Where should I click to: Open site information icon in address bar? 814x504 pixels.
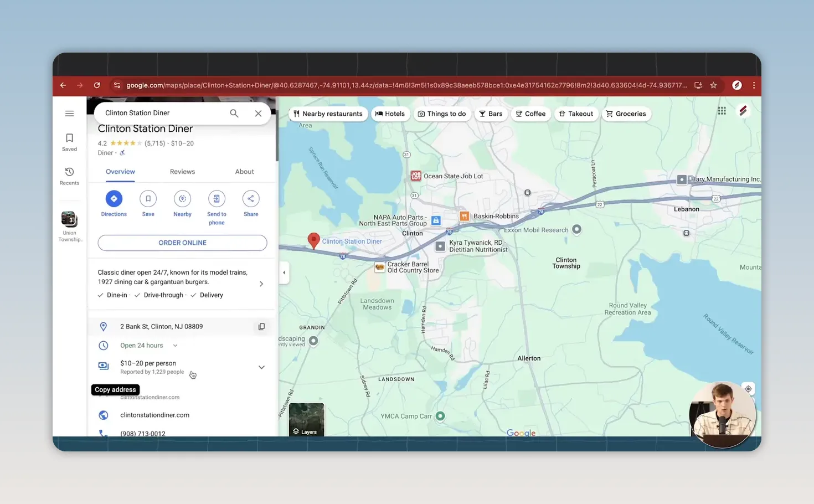tap(116, 85)
